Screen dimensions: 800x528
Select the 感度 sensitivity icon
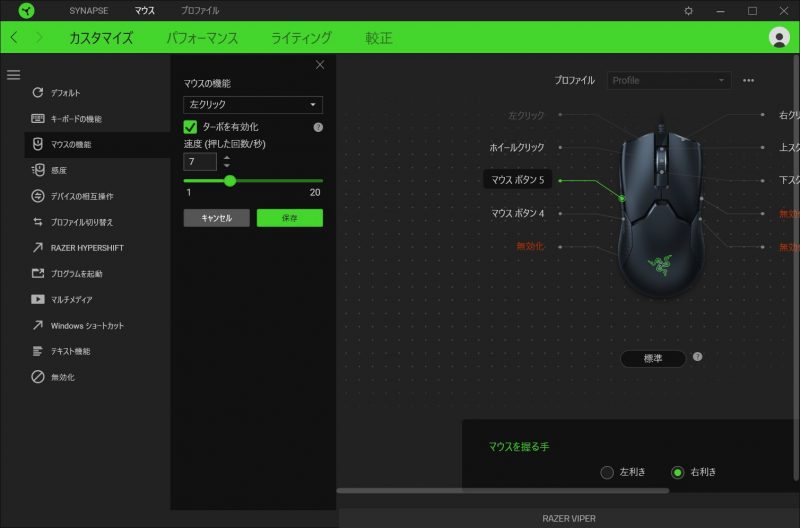coord(38,170)
